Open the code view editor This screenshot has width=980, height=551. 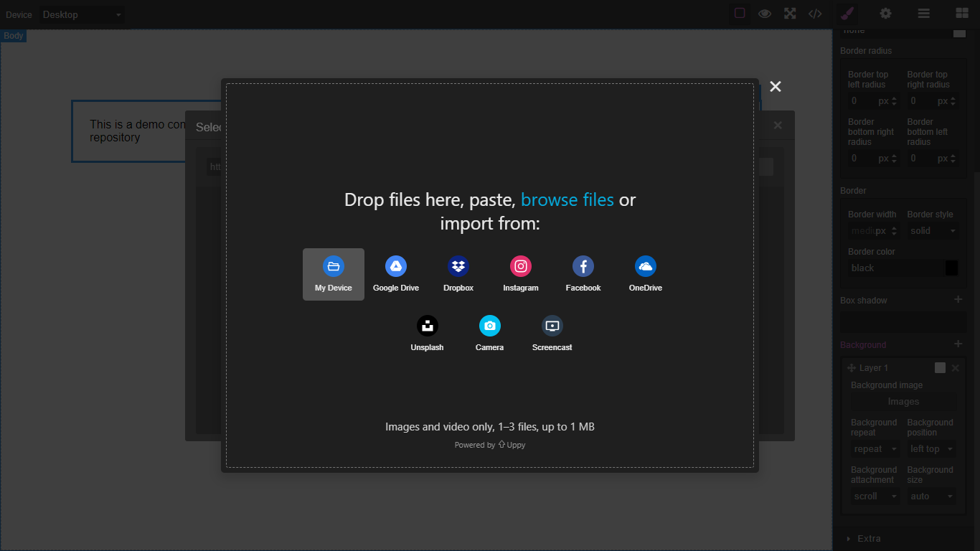pos(815,13)
